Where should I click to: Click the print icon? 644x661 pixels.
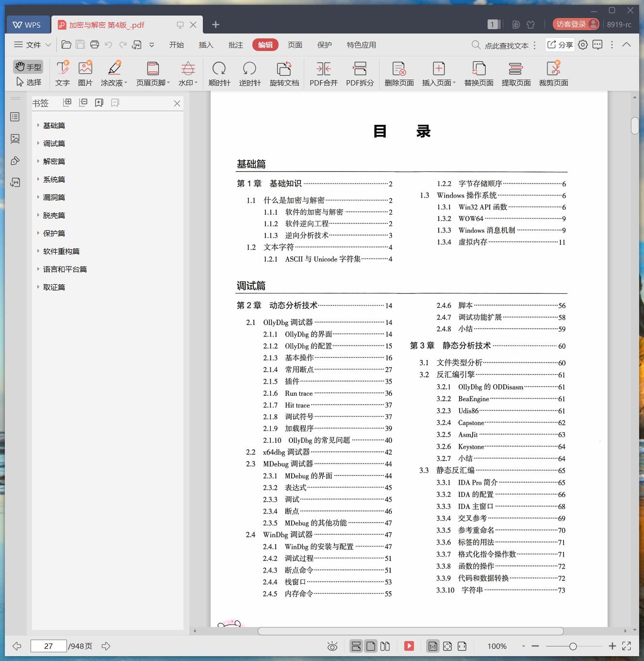(x=95, y=45)
